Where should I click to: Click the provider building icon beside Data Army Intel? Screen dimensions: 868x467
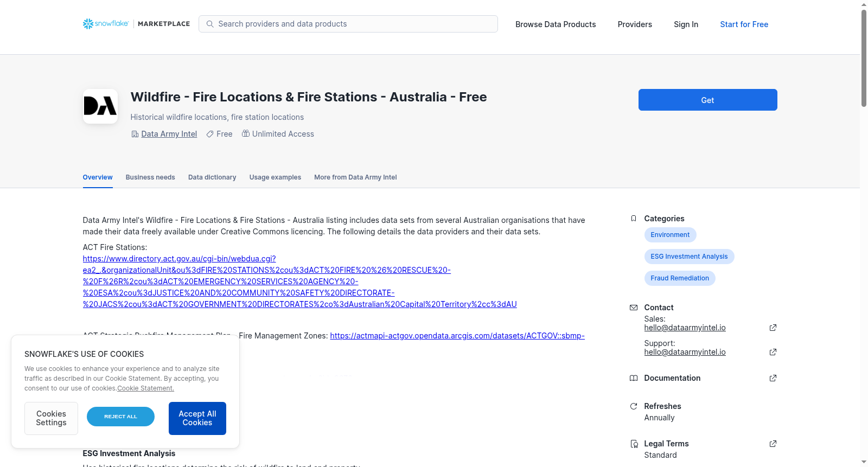pos(135,134)
